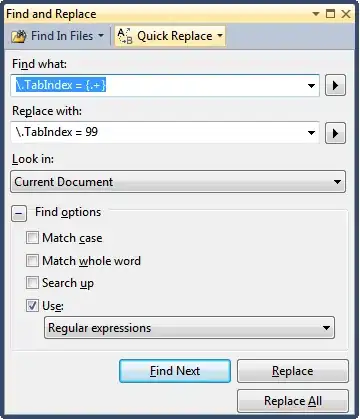Screen dimensions: 360x419
Task: Uncheck the Use checkbox
Action: (32, 305)
